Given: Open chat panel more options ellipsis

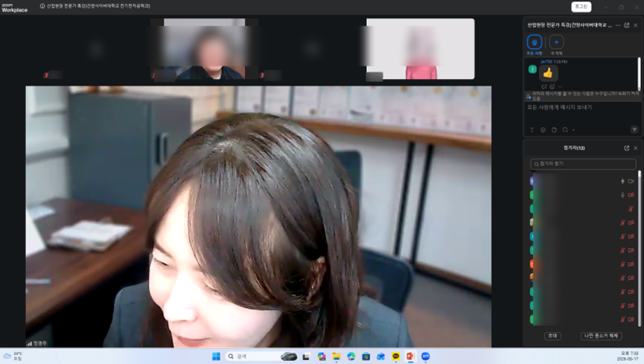Looking at the screenshot, I should coord(617,25).
